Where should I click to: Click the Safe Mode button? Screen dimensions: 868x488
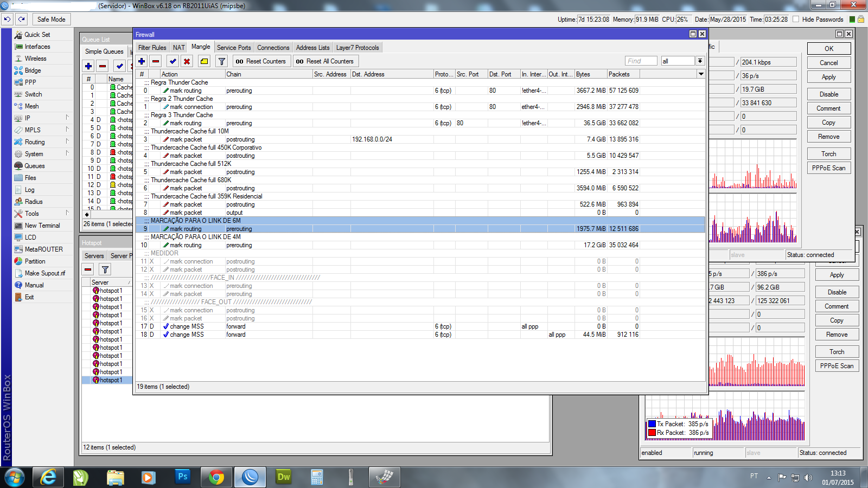(52, 20)
